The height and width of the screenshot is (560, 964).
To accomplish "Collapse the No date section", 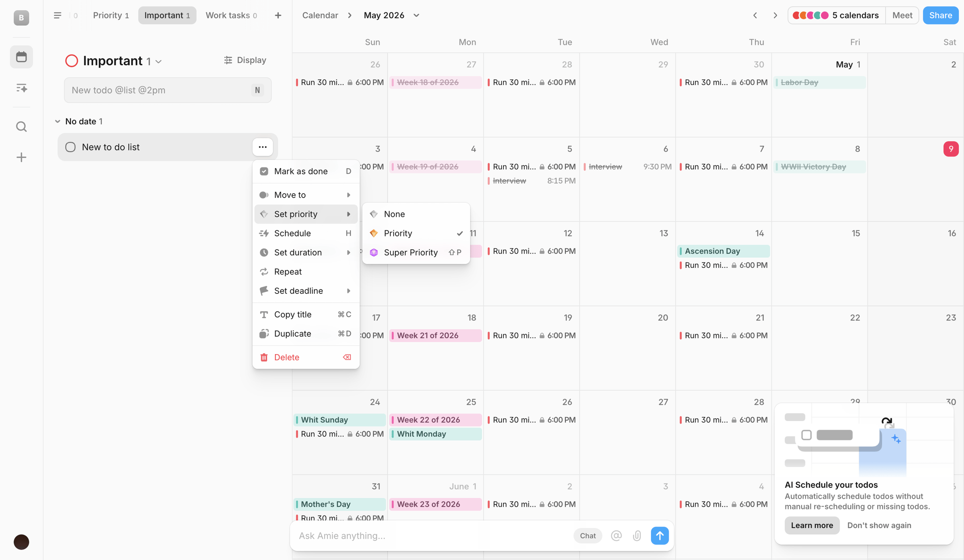I will point(57,121).
